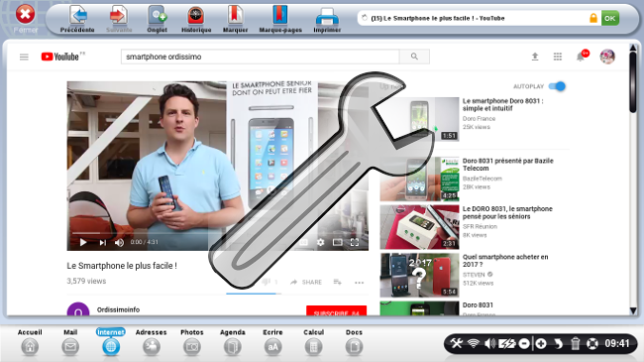This screenshot has width=644, height=362.
Task: Click the page scrollbar down arrow
Action: 633,311
